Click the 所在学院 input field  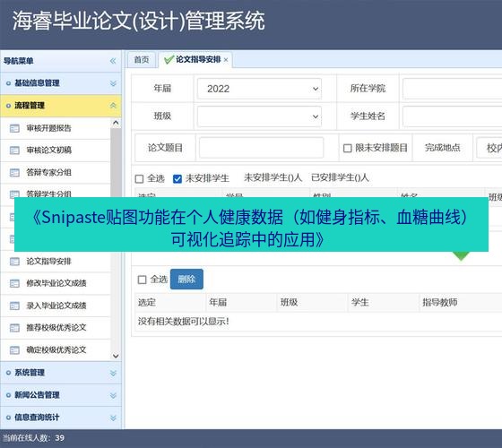pyautogui.click(x=453, y=89)
